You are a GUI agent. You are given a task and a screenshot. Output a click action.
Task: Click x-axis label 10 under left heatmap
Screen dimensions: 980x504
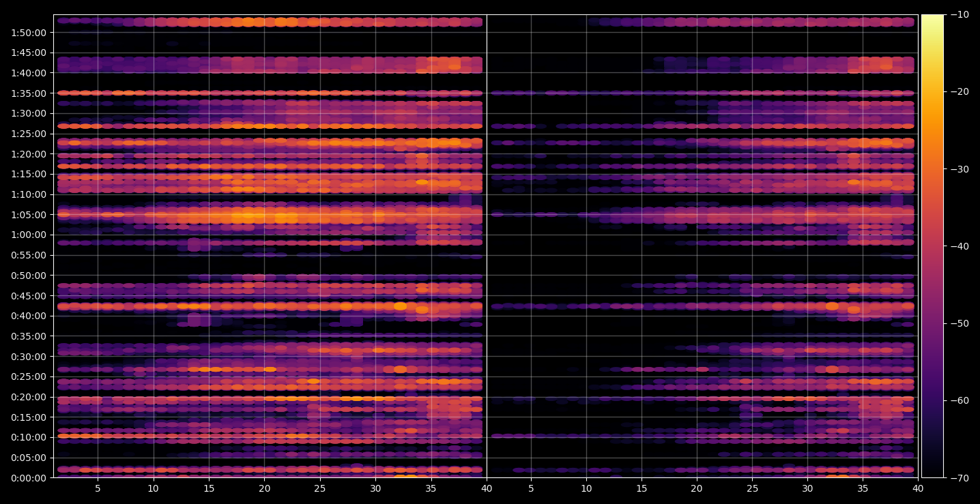point(153,489)
